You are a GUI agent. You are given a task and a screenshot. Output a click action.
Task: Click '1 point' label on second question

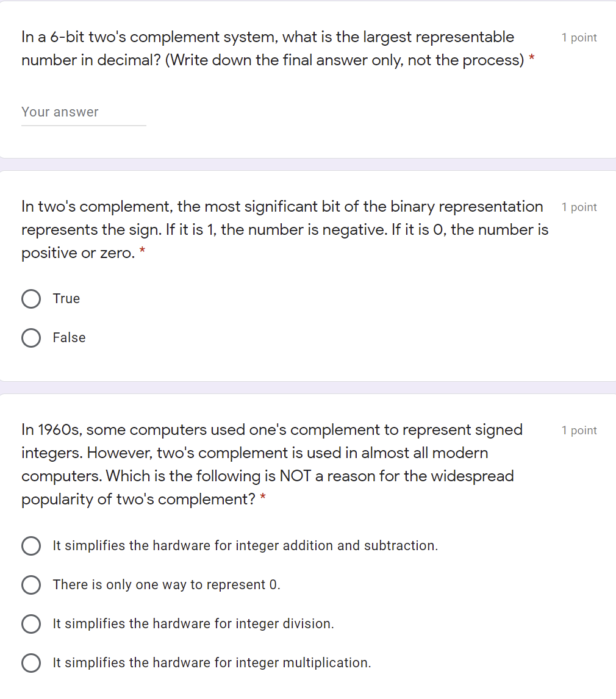pyautogui.click(x=579, y=207)
